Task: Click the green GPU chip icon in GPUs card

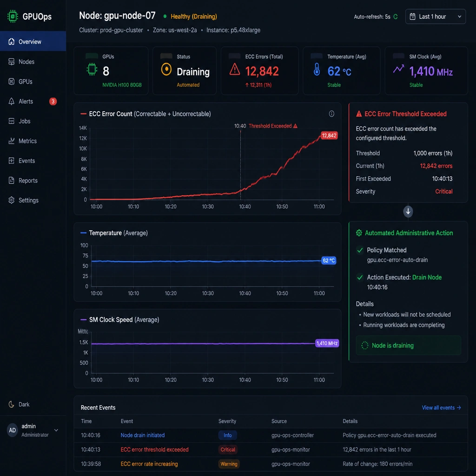Action: (x=92, y=70)
